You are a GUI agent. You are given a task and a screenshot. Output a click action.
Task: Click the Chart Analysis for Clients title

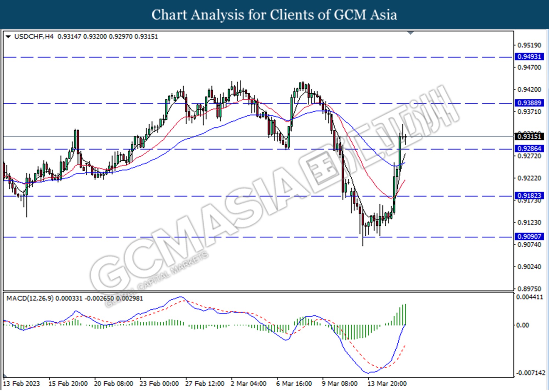[x=274, y=15]
